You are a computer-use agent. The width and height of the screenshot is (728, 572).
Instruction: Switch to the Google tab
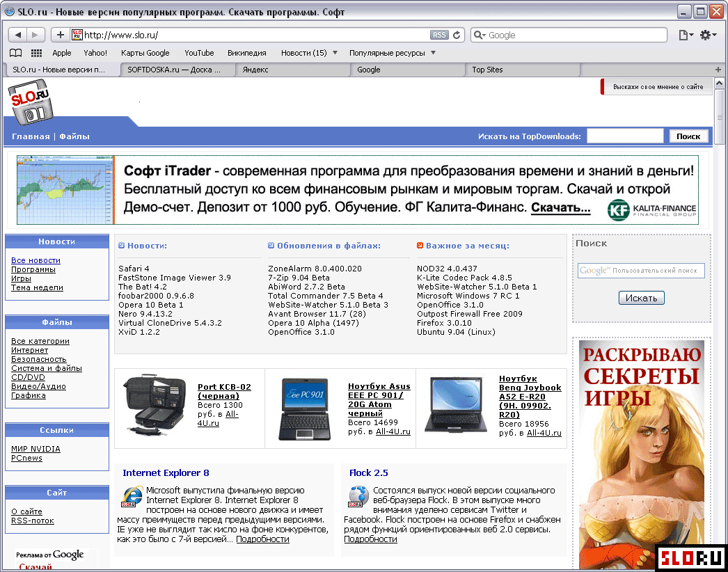click(x=407, y=70)
